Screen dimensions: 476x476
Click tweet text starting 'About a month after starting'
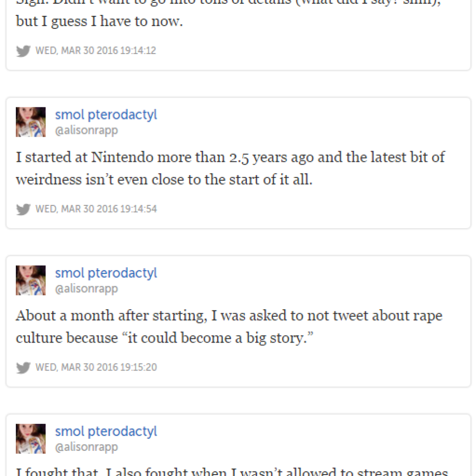229,316
